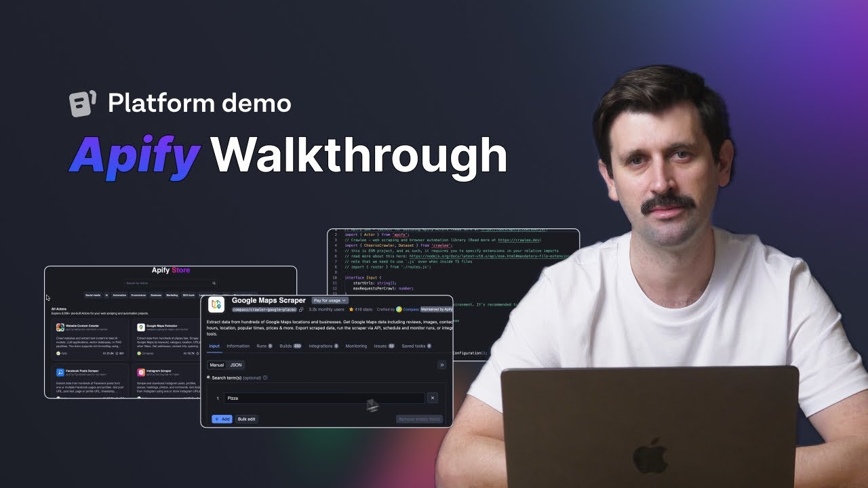Open the Website Content Crawler card title
Image resolution: width=868 pixels, height=488 pixels.
[82, 325]
